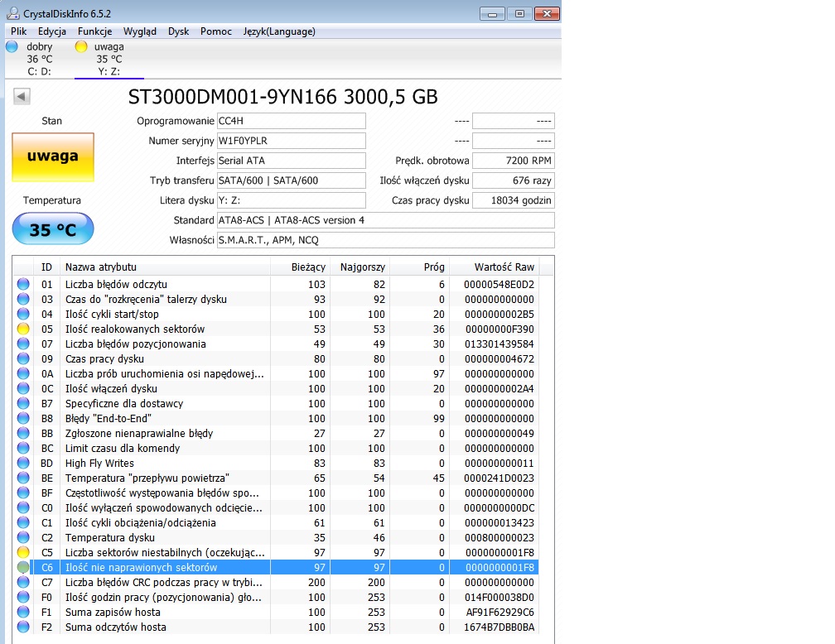The height and width of the screenshot is (644, 835).
Task: Click the status icon for attribute B8
Action: pos(23,418)
